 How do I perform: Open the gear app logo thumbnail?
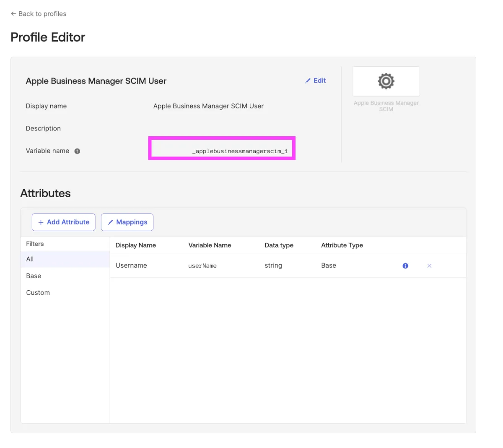tap(386, 81)
